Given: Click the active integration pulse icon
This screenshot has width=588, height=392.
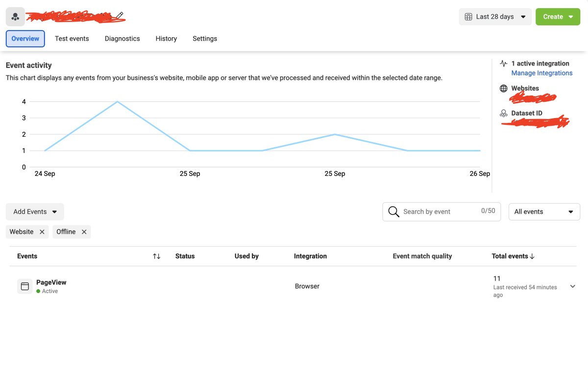Looking at the screenshot, I should [x=503, y=64].
